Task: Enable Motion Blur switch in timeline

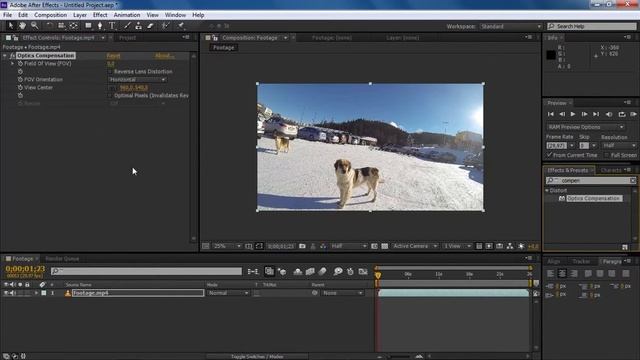Action: pyautogui.click(x=322, y=271)
